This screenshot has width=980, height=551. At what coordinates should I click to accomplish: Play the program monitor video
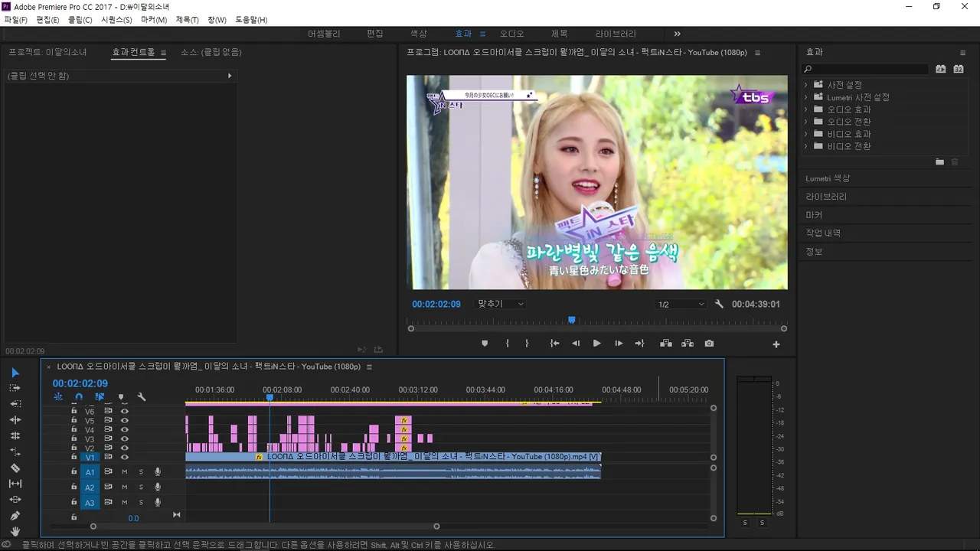597,344
